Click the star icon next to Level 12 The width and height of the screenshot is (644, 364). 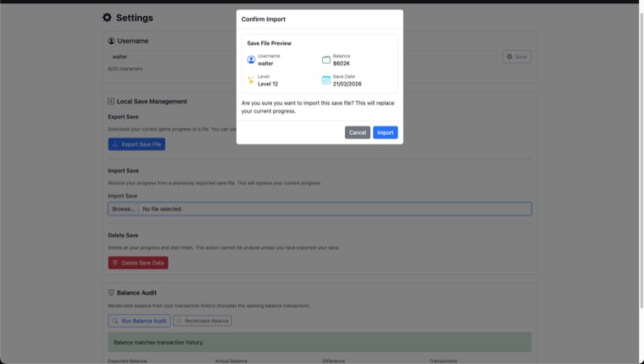(251, 81)
